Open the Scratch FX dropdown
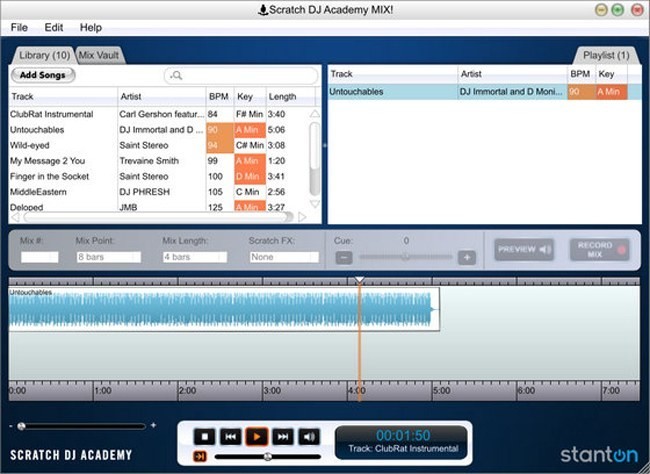The height and width of the screenshot is (474, 650). tap(283, 257)
